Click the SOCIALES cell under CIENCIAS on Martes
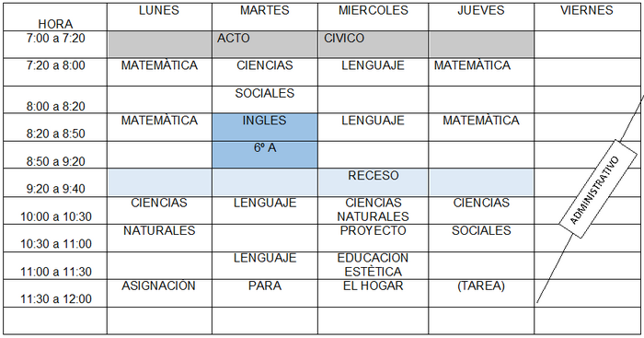Viewport: 644px width, 338px height. [x=265, y=99]
